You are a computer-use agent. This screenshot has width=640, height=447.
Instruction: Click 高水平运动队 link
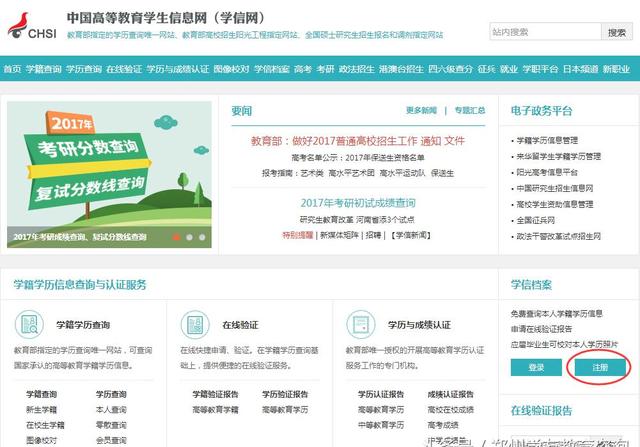point(402,173)
